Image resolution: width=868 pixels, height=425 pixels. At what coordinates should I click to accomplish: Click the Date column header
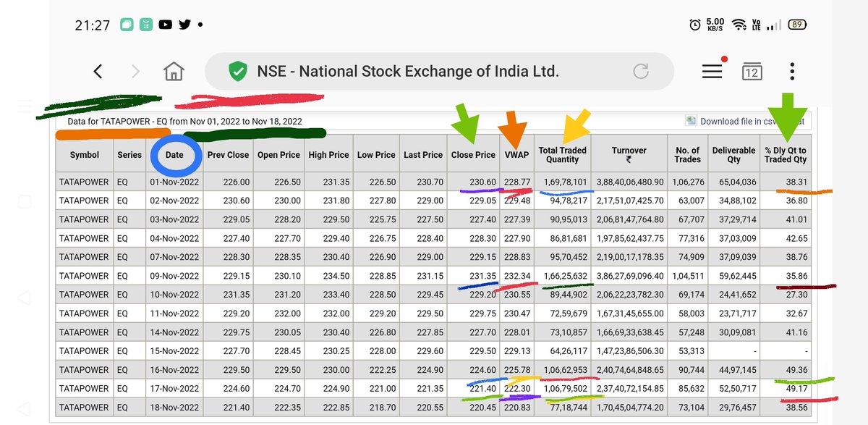[x=174, y=155]
